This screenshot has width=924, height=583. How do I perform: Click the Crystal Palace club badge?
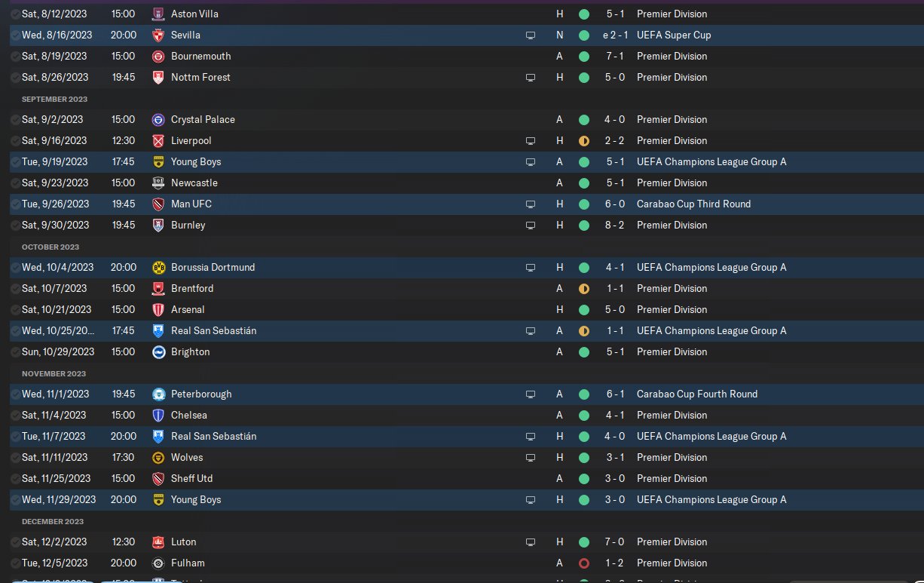(158, 119)
